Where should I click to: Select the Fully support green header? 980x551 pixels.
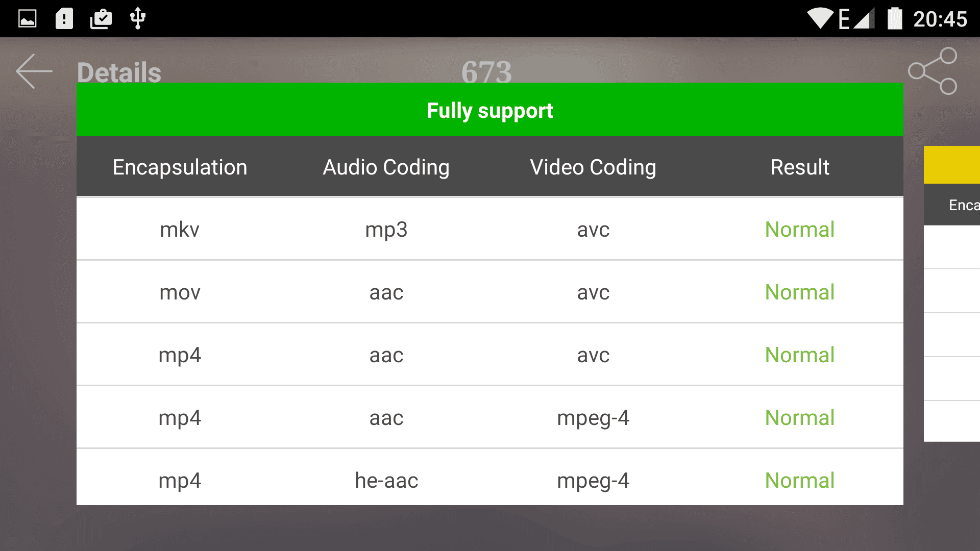[x=490, y=110]
